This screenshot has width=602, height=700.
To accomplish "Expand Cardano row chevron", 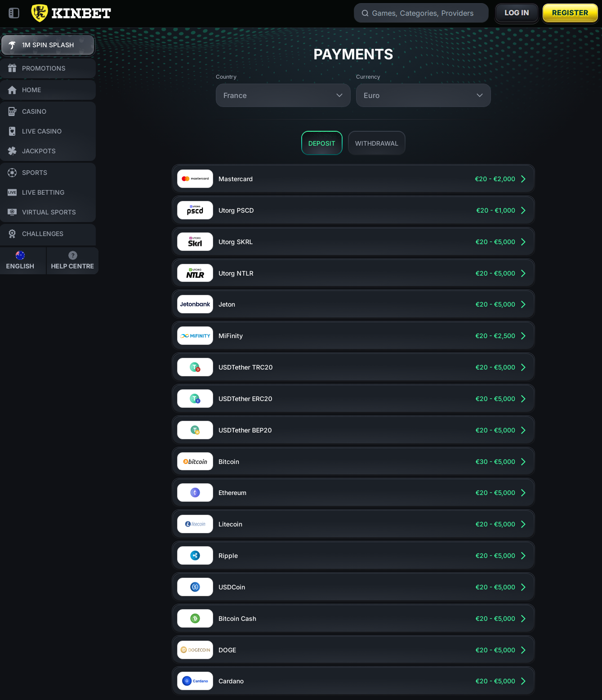I will tap(523, 681).
